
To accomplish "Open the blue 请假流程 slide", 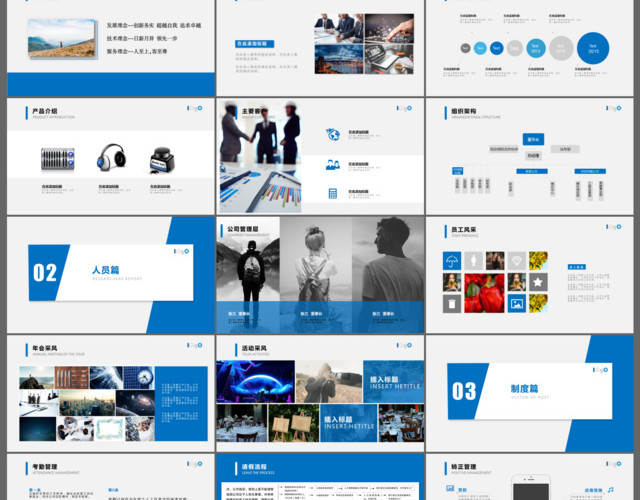I will coord(320,477).
